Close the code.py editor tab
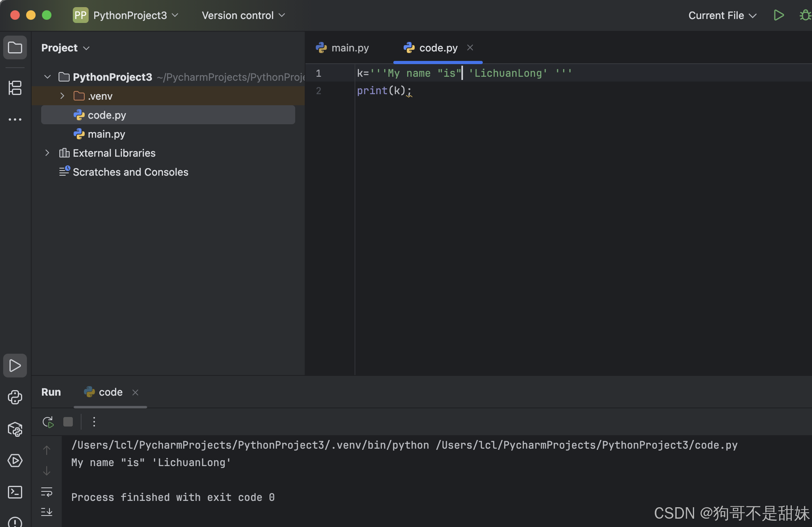 click(x=470, y=47)
